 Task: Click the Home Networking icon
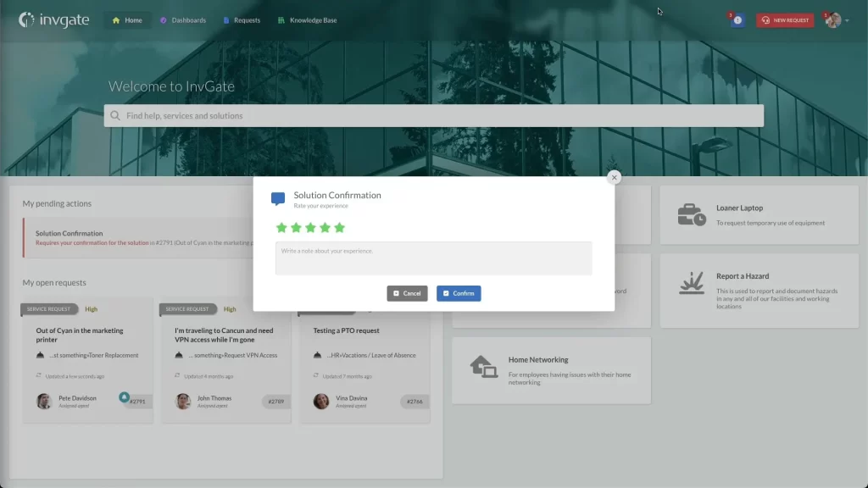pyautogui.click(x=484, y=366)
